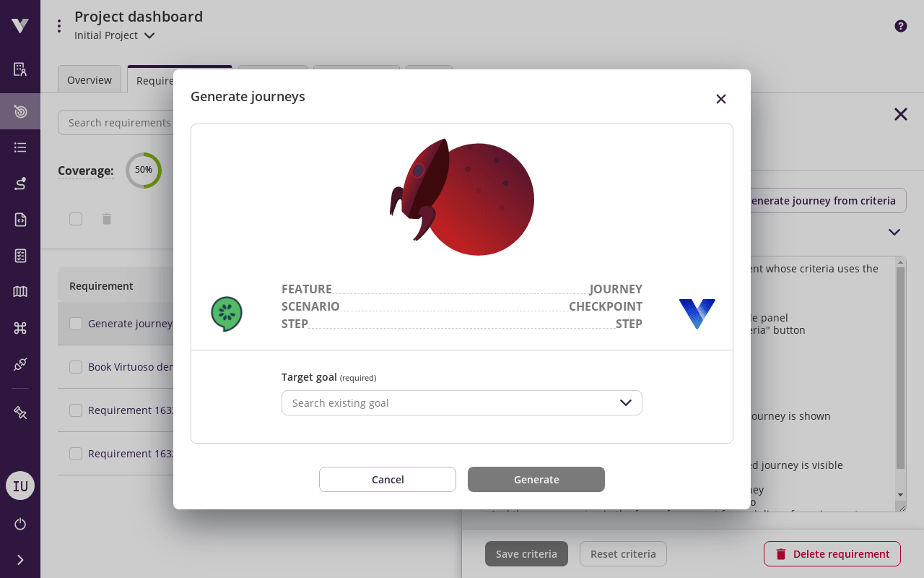The width and height of the screenshot is (924, 578).
Task: Open the Journeys path icon in sidebar
Action: click(19, 183)
